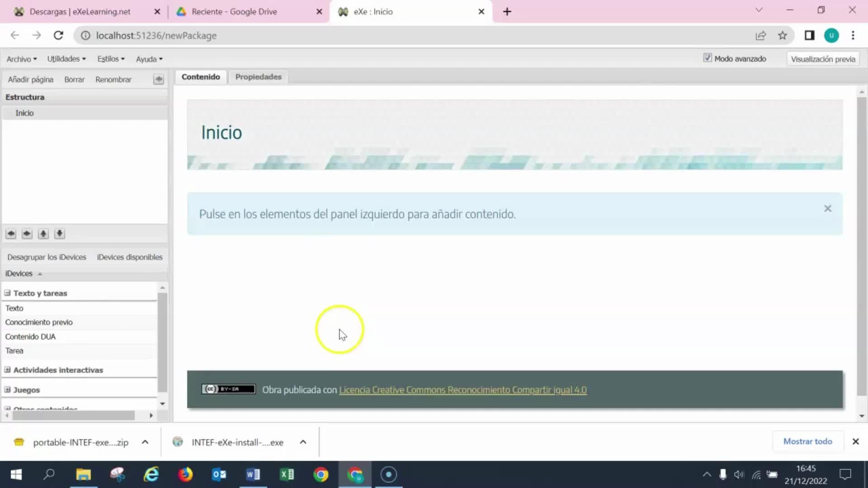This screenshot has height=488, width=868.
Task: Expand the Actividades interactivas group
Action: (7, 370)
